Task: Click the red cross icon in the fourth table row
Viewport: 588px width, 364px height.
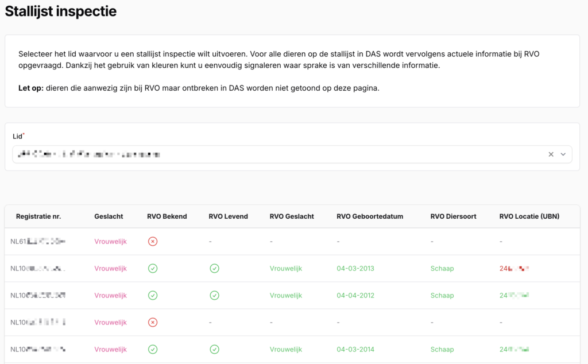Action: coord(153,323)
